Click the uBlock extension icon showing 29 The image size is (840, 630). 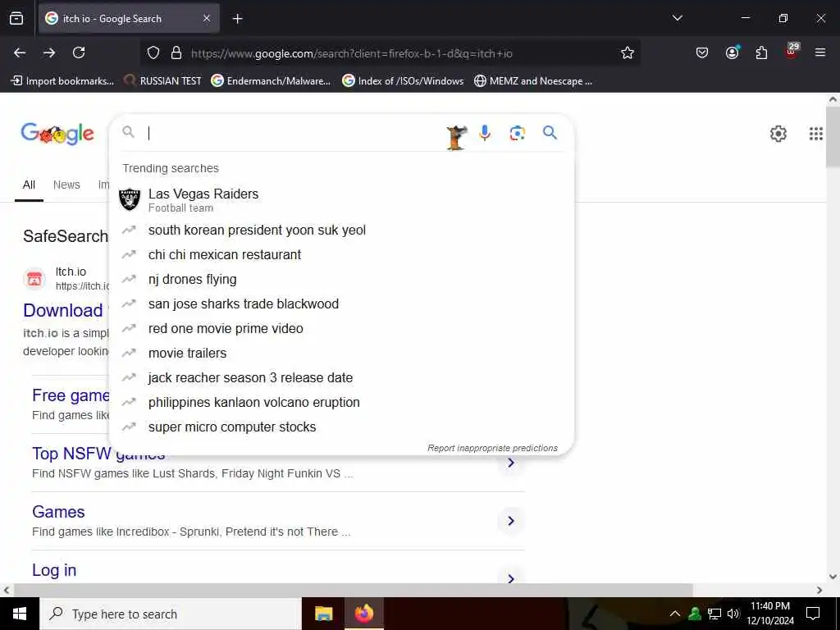(792, 52)
